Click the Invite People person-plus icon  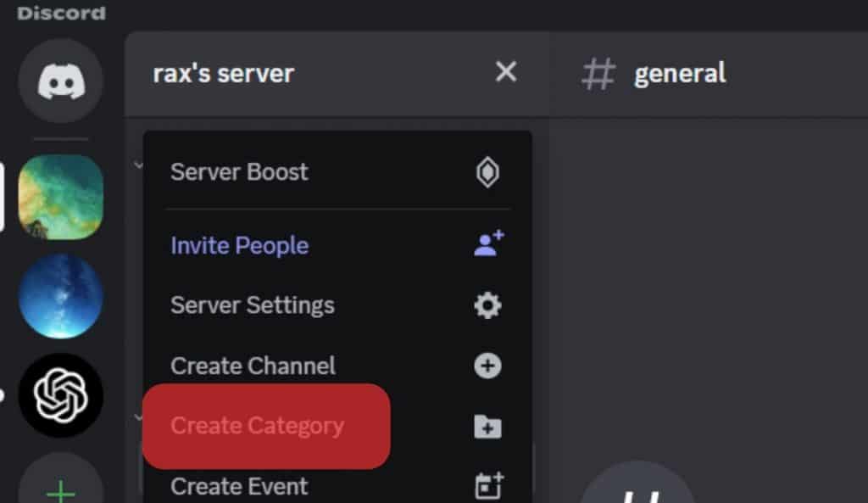[x=487, y=245]
